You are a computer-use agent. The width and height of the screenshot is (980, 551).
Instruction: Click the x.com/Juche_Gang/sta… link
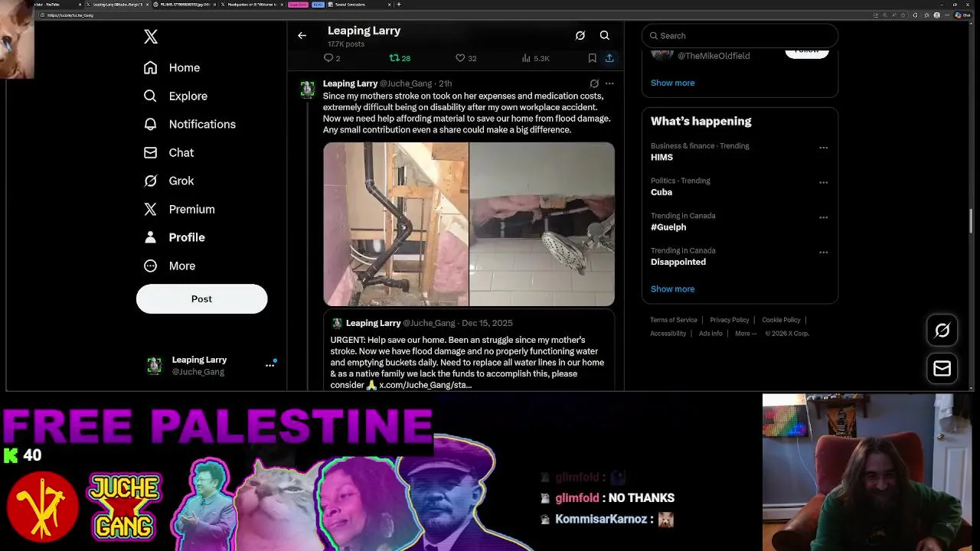pos(425,385)
